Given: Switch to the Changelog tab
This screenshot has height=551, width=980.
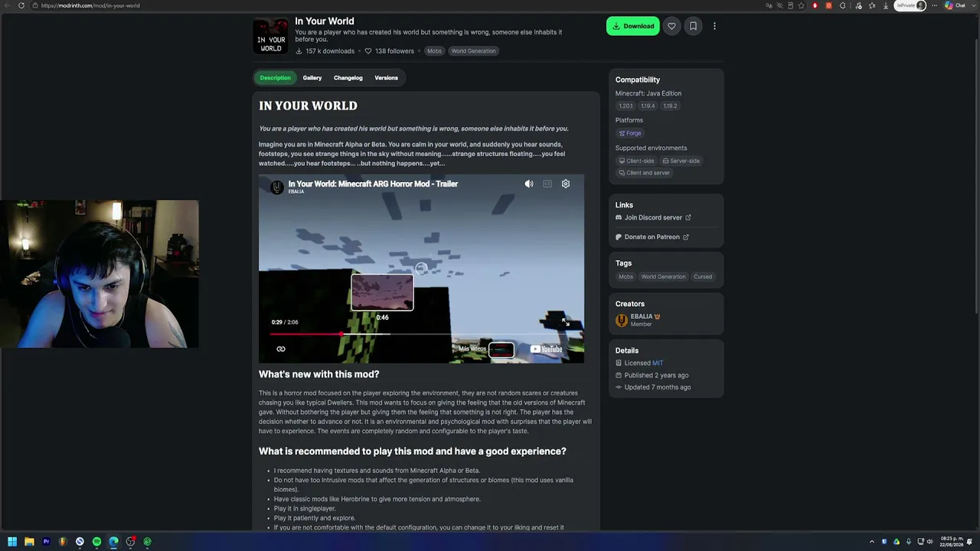Looking at the screenshot, I should pos(348,77).
